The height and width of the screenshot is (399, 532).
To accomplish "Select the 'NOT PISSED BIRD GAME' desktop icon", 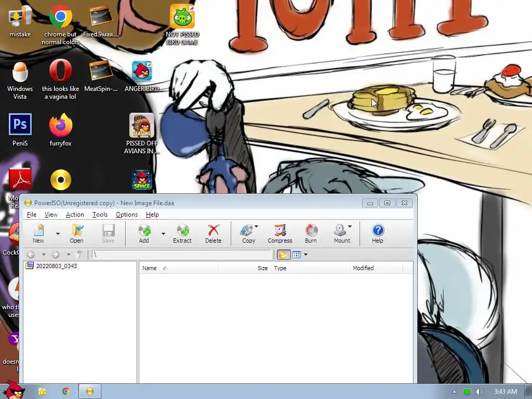I will coord(182,24).
